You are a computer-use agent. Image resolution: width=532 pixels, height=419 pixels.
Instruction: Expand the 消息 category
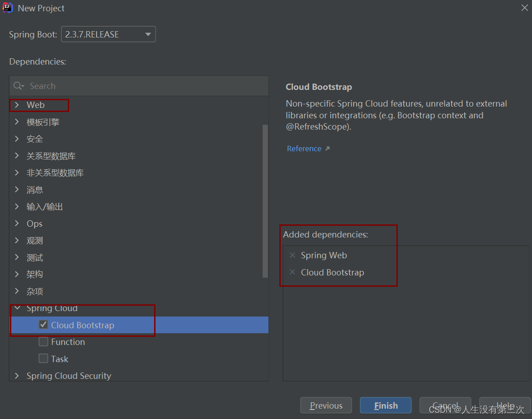(x=17, y=190)
